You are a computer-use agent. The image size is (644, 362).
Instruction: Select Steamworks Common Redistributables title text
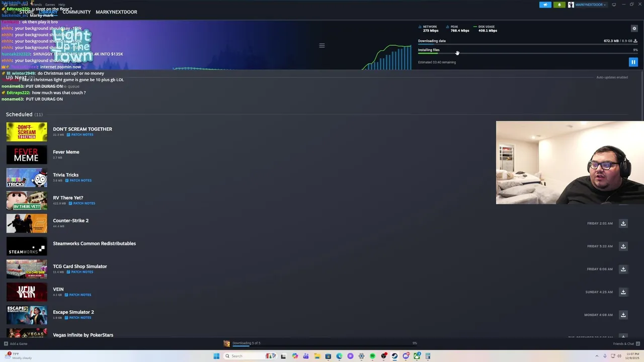pyautogui.click(x=94, y=243)
